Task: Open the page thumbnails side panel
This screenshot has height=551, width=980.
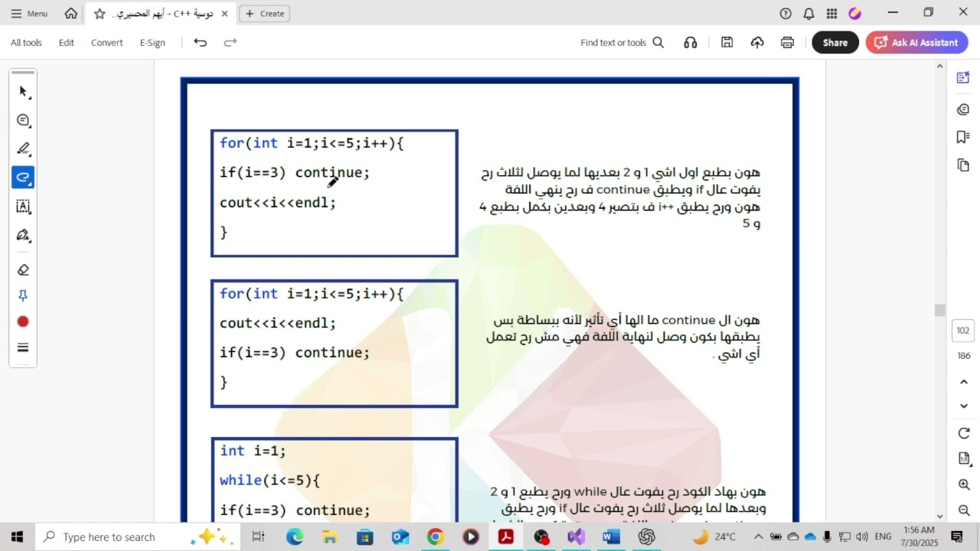Action: tap(963, 165)
